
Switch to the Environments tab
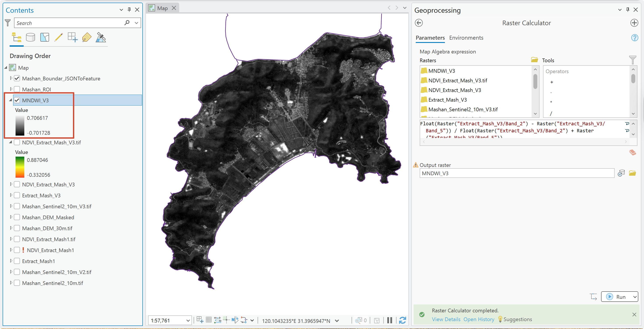pyautogui.click(x=466, y=38)
